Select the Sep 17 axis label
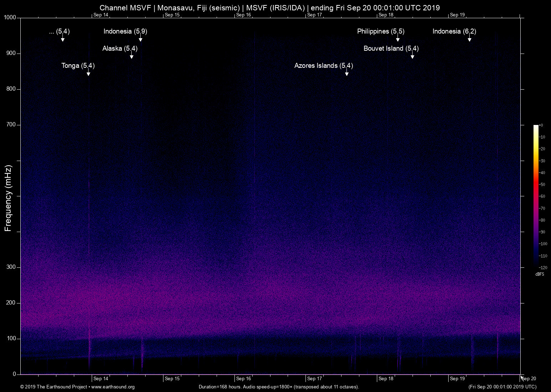551x392 pixels. pos(315,378)
